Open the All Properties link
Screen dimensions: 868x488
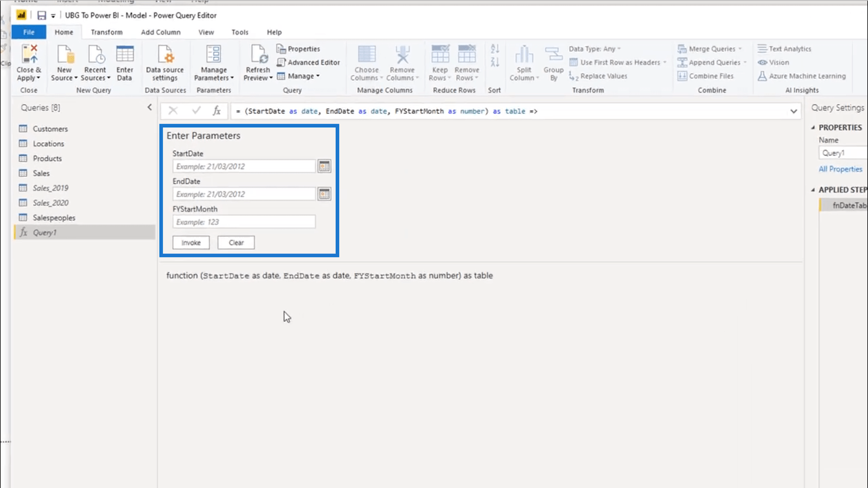click(840, 169)
